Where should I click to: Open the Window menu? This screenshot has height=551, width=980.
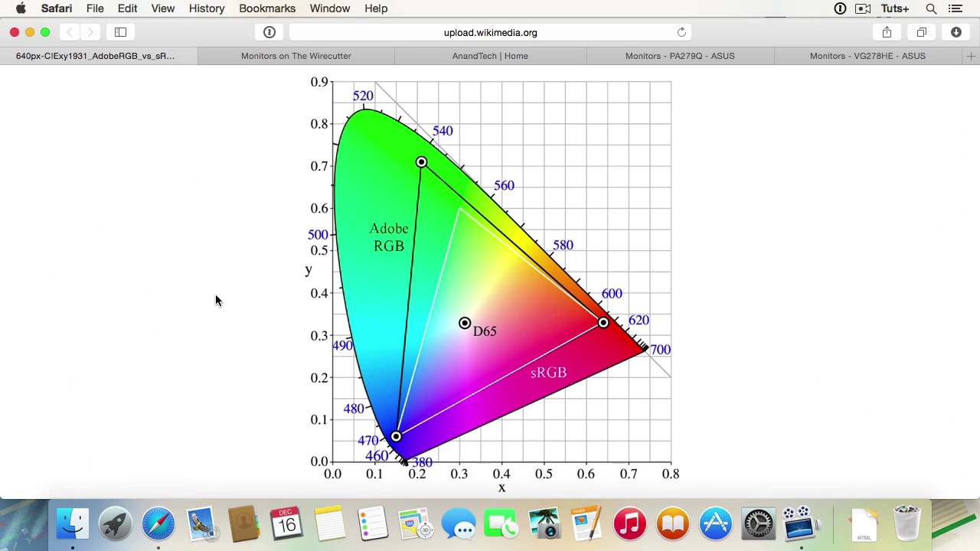point(330,8)
